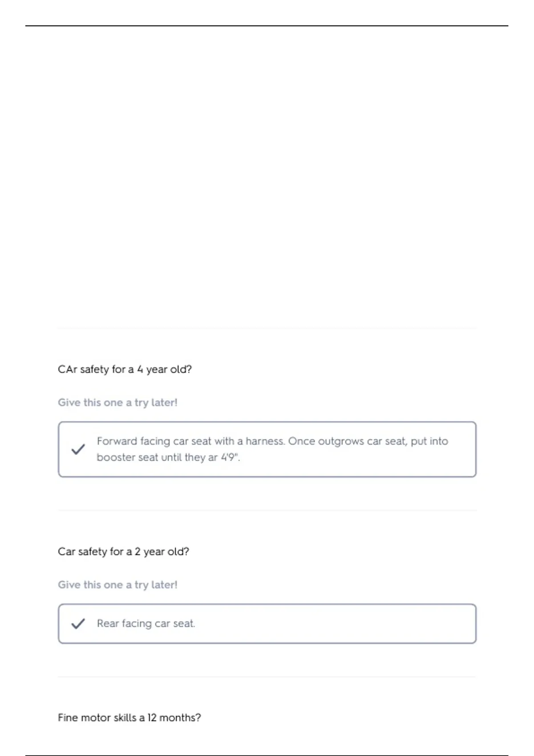Image resolution: width=534 pixels, height=756 pixels.
Task: Click 'Forward facing car seat with a harness' text
Action: tap(190, 441)
